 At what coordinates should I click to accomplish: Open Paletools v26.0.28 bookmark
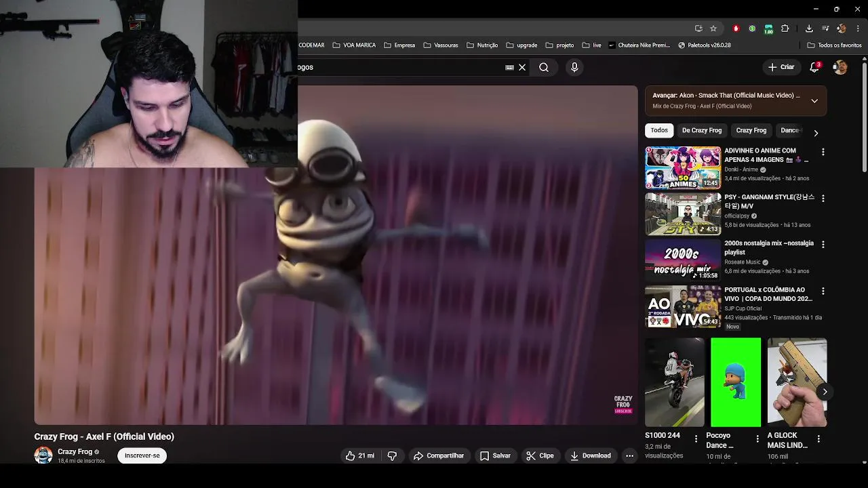pyautogui.click(x=705, y=45)
